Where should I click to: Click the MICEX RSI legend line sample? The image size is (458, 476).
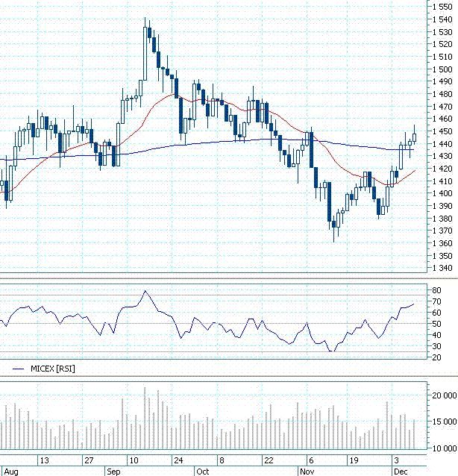18,369
